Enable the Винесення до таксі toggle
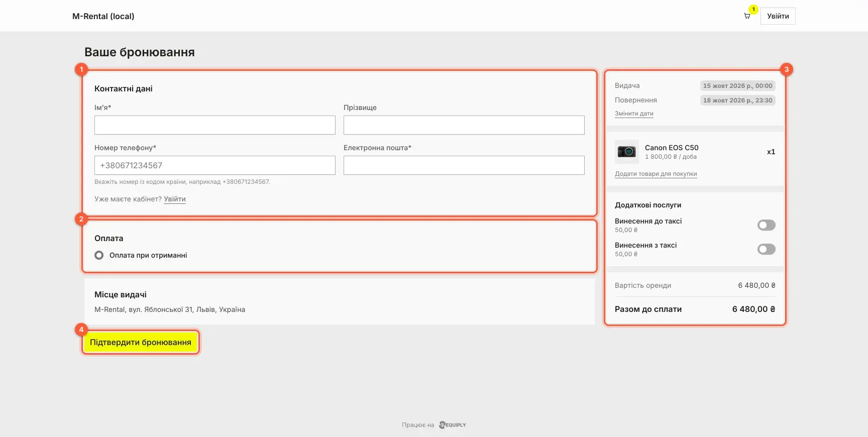 pos(766,225)
